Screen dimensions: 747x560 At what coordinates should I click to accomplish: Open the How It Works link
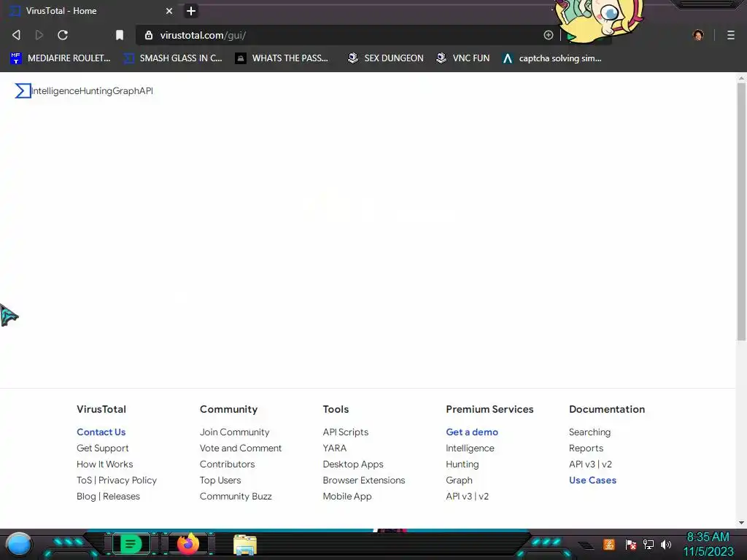(x=105, y=464)
